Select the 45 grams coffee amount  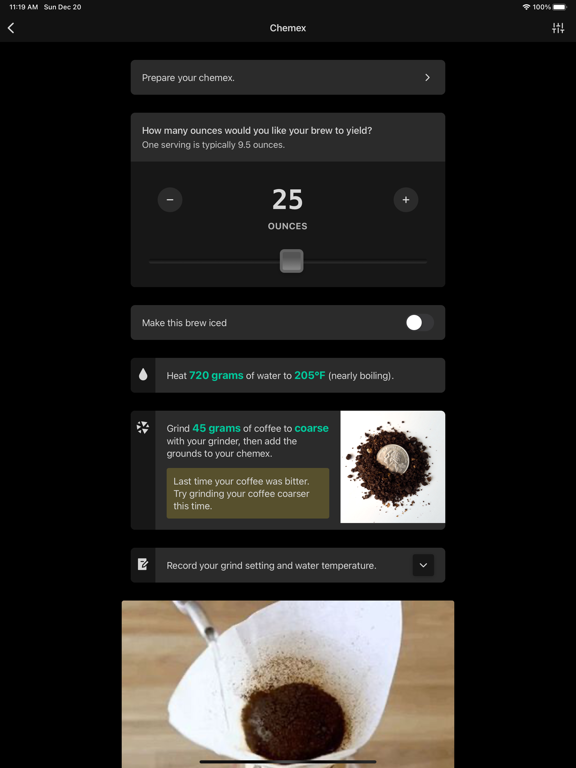pos(216,428)
